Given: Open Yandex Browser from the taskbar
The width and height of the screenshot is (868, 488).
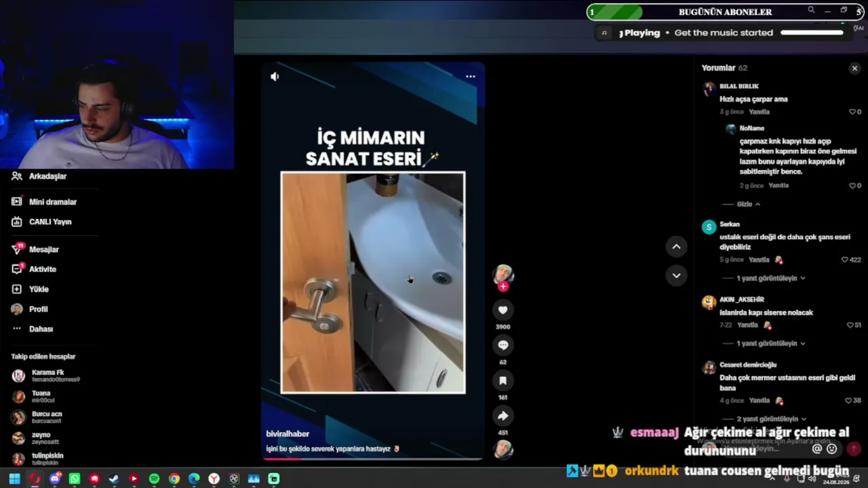Looking at the screenshot, I should [x=214, y=479].
